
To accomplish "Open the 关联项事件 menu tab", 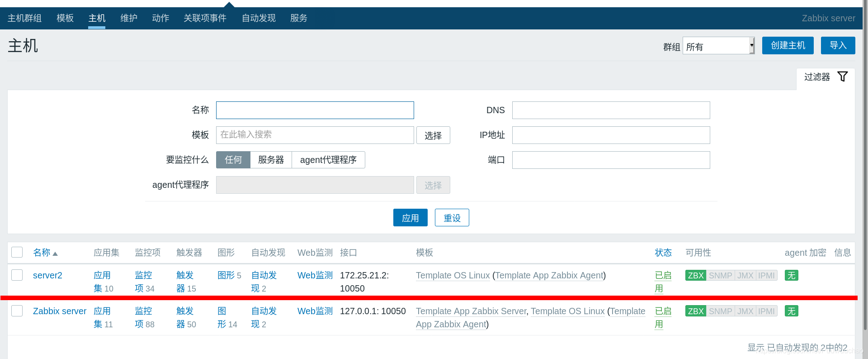I will [205, 18].
